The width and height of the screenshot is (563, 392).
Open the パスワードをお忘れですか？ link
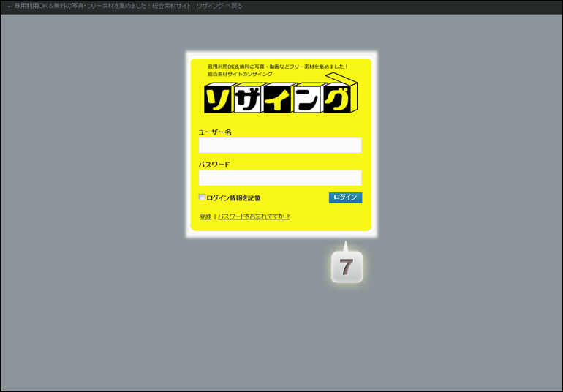point(254,216)
